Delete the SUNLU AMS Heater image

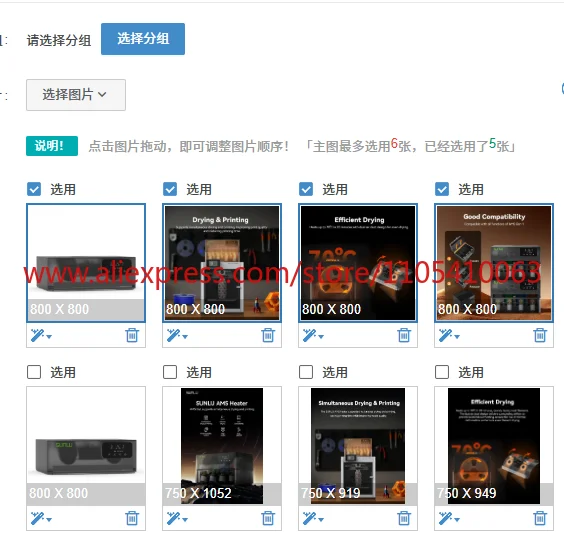coord(268,518)
